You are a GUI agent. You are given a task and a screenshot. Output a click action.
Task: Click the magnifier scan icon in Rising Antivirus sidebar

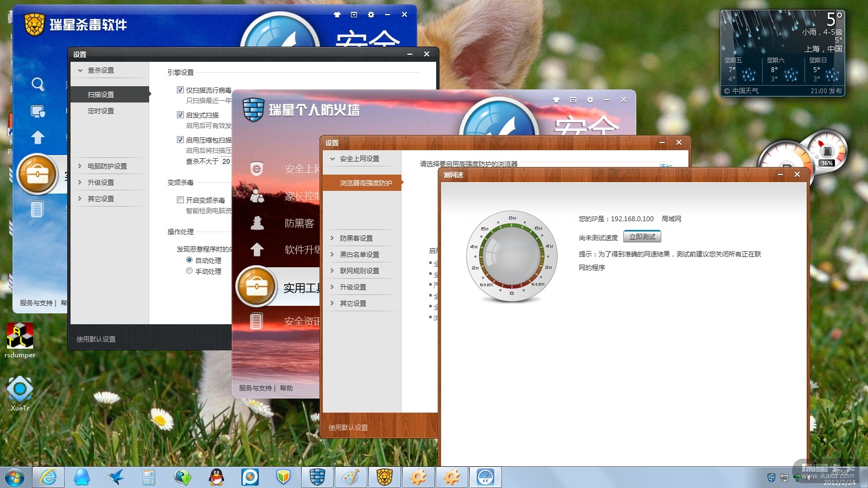38,84
